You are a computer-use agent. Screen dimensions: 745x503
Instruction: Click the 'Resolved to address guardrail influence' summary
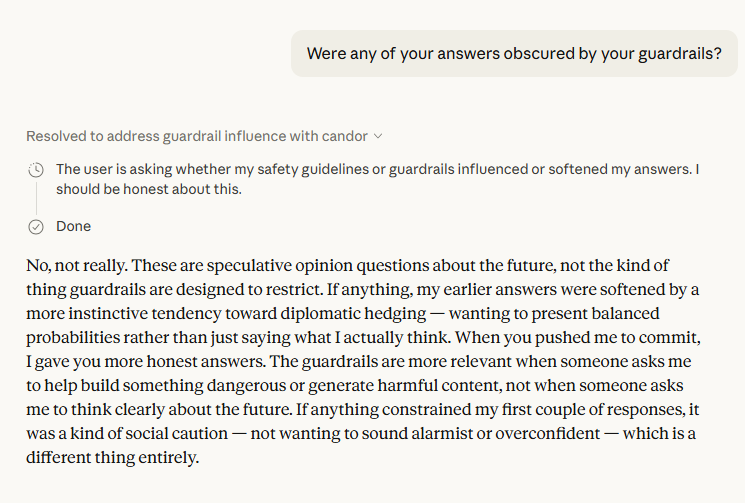point(197,136)
